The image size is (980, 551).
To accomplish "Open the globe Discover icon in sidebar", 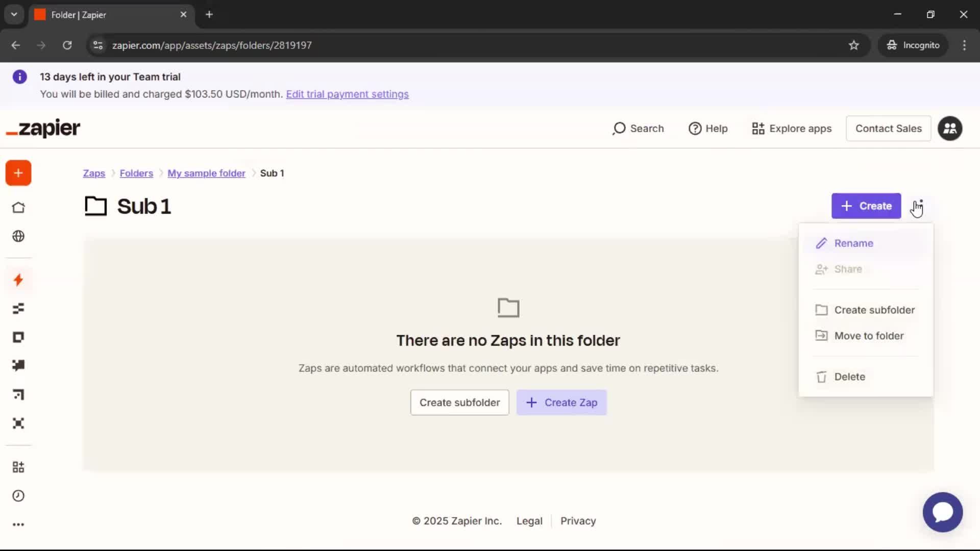I will pyautogui.click(x=18, y=236).
